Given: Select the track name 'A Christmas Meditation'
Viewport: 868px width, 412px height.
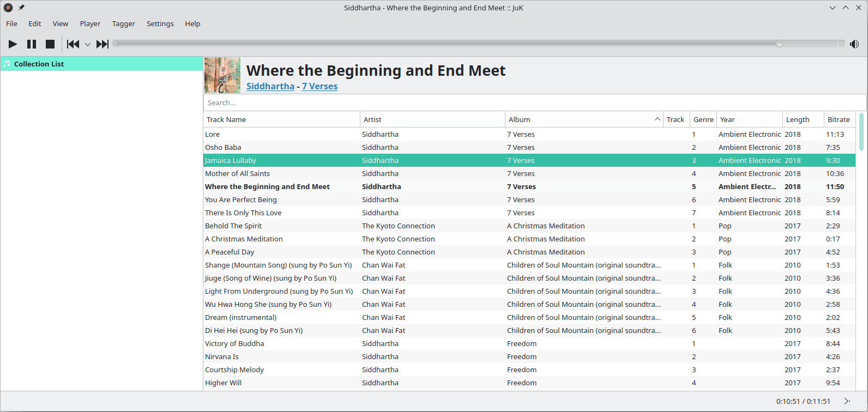Looking at the screenshot, I should pyautogui.click(x=244, y=239).
